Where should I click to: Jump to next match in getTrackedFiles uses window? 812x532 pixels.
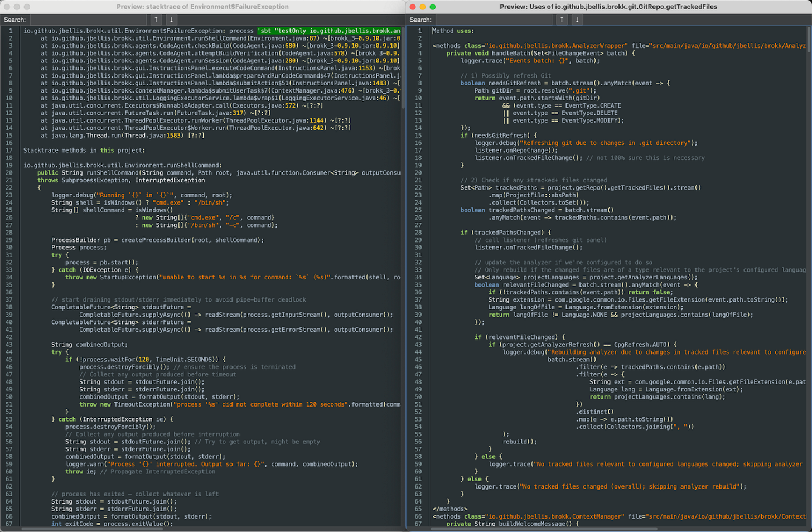[577, 20]
